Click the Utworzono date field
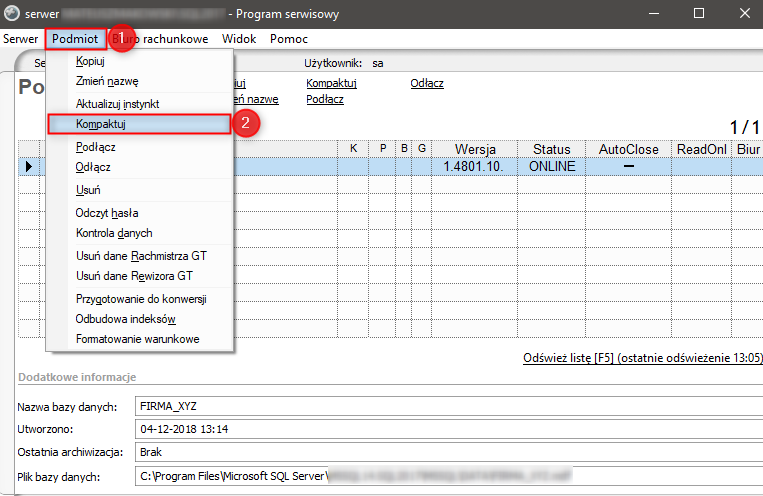Screen dimensions: 763x496 [x=449, y=429]
